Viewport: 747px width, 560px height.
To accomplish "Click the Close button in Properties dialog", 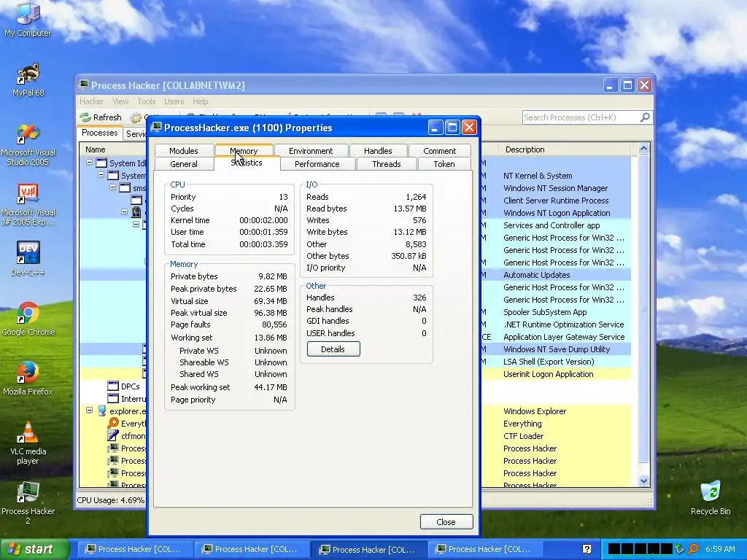I will (446, 522).
